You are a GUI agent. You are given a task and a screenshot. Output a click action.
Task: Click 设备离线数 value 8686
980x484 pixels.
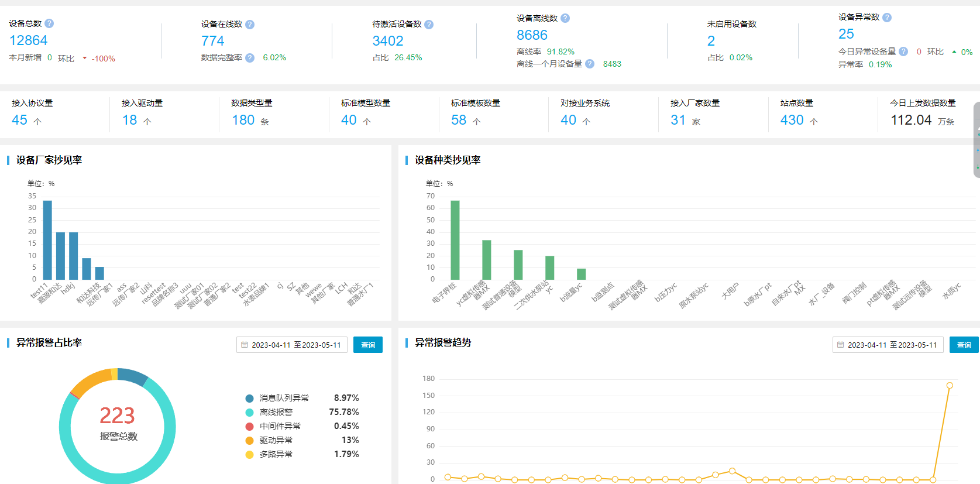click(532, 35)
